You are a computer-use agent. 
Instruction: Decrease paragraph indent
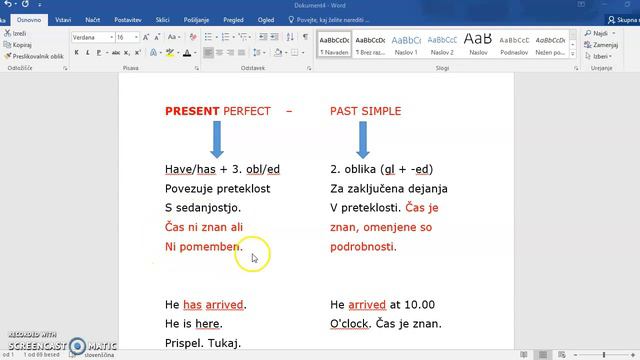(x=263, y=37)
